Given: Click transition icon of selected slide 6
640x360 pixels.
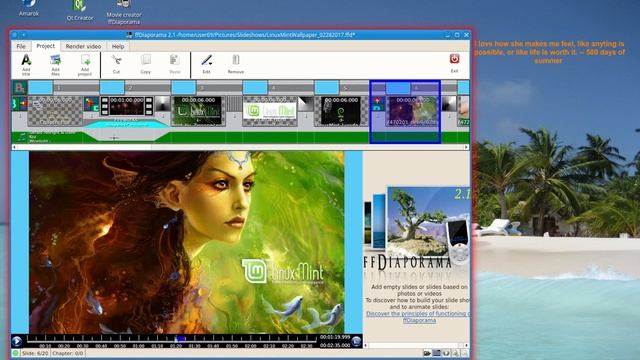Looking at the screenshot, I should pyautogui.click(x=378, y=104).
